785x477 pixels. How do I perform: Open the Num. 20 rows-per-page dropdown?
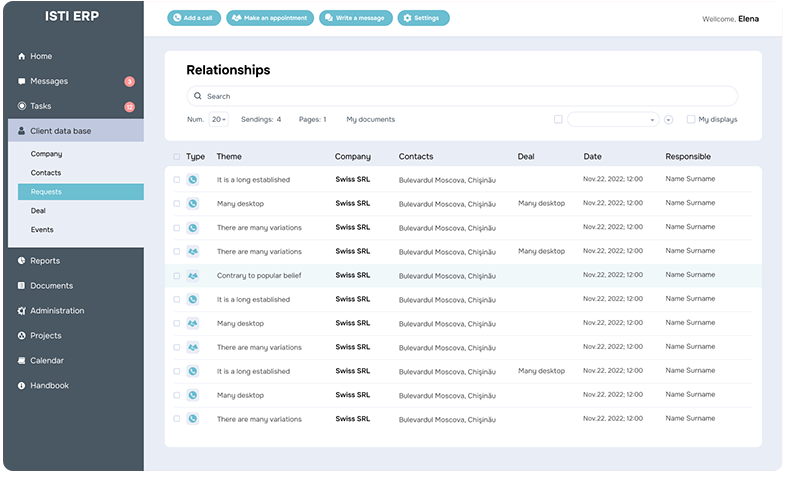pyautogui.click(x=218, y=119)
